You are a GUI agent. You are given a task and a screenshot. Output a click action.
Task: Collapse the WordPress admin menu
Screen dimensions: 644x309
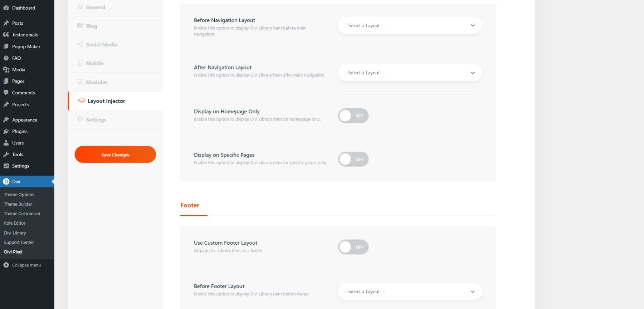[23, 265]
